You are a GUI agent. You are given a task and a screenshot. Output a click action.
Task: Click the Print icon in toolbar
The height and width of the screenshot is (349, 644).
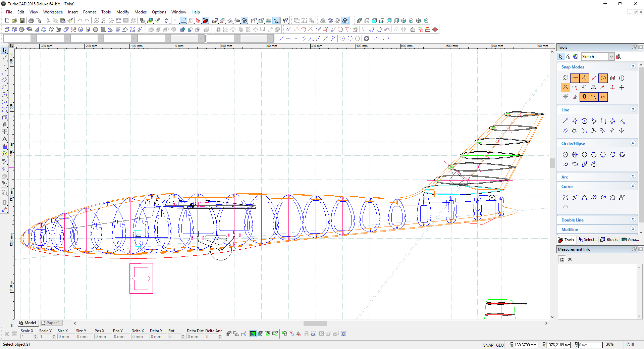click(x=31, y=20)
